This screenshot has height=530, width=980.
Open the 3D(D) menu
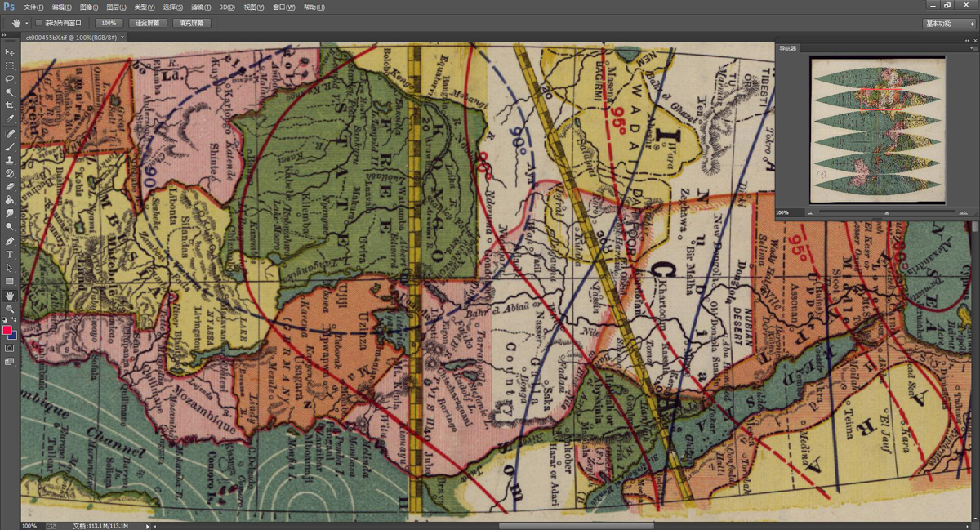point(228,7)
